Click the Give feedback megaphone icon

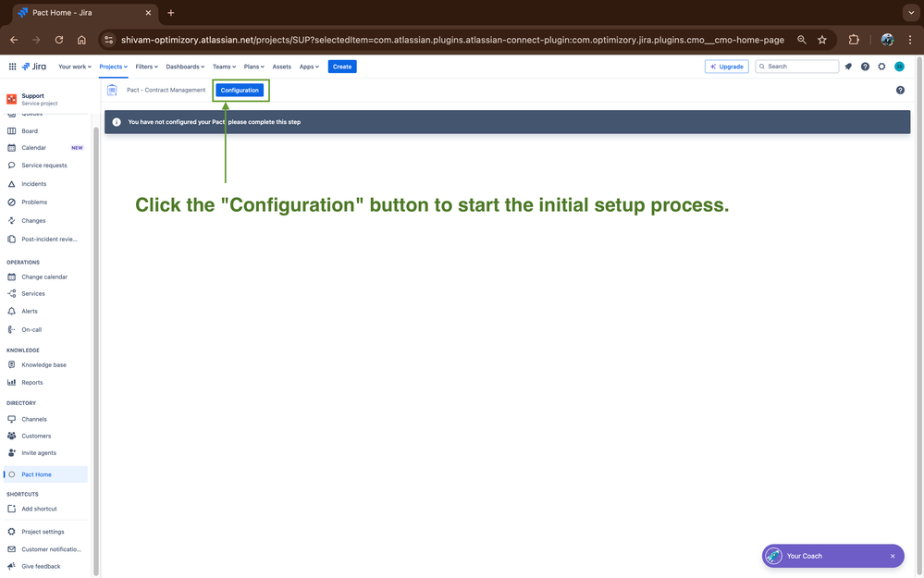(x=11, y=566)
